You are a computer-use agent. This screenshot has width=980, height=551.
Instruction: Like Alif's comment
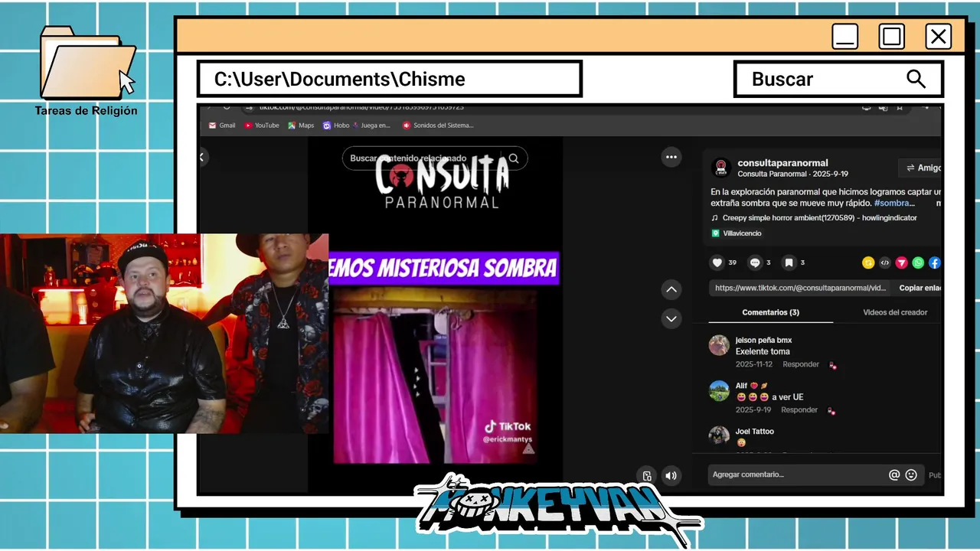coord(832,411)
